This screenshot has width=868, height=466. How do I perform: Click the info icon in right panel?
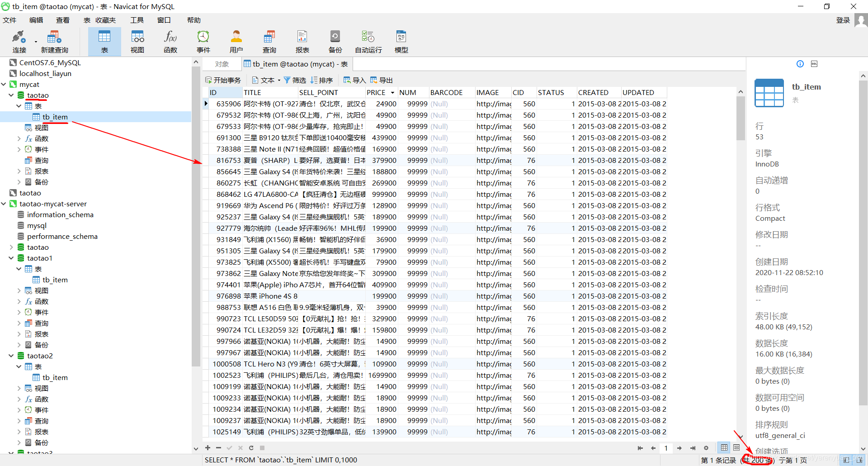click(x=800, y=64)
